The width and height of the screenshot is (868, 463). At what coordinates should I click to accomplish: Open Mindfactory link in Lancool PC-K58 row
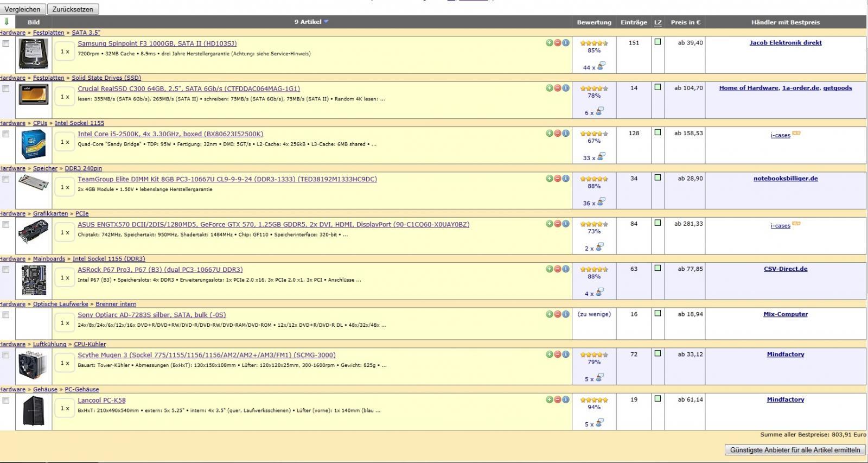pos(786,399)
